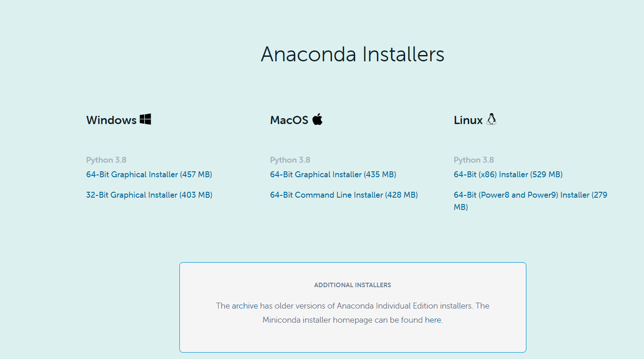Download Windows 32-Bit Graphical Installer (403 MB)
Image resolution: width=644 pixels, height=359 pixels.
coord(149,195)
